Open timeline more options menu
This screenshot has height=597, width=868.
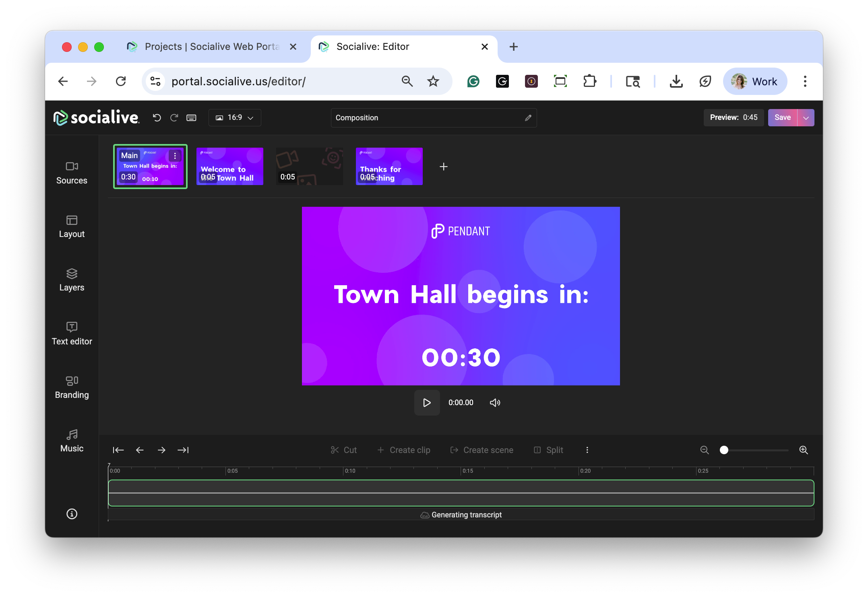(587, 450)
